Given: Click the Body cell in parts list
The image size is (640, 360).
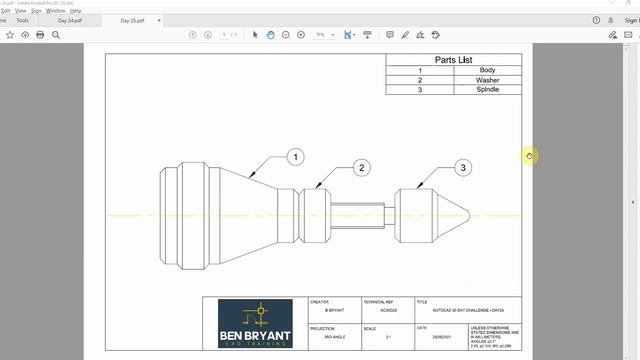Looking at the screenshot, I should pyautogui.click(x=487, y=70).
